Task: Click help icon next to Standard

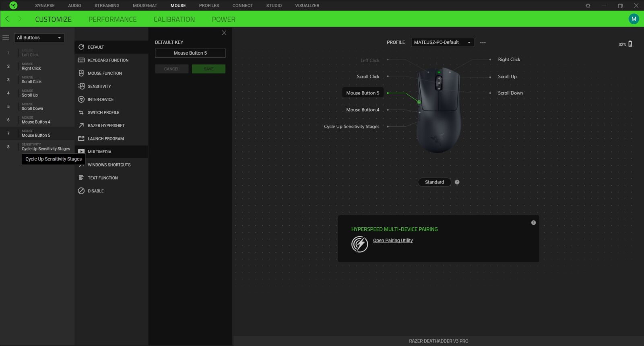Action: 457,182
